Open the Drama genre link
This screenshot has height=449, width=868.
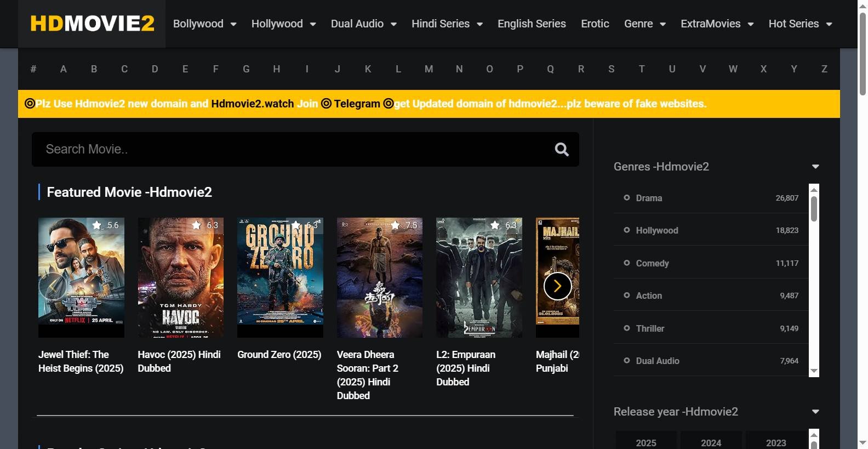coord(649,198)
